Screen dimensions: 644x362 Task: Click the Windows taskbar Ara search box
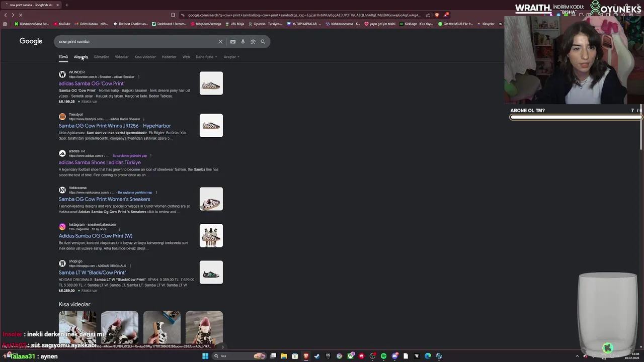[x=239, y=356]
